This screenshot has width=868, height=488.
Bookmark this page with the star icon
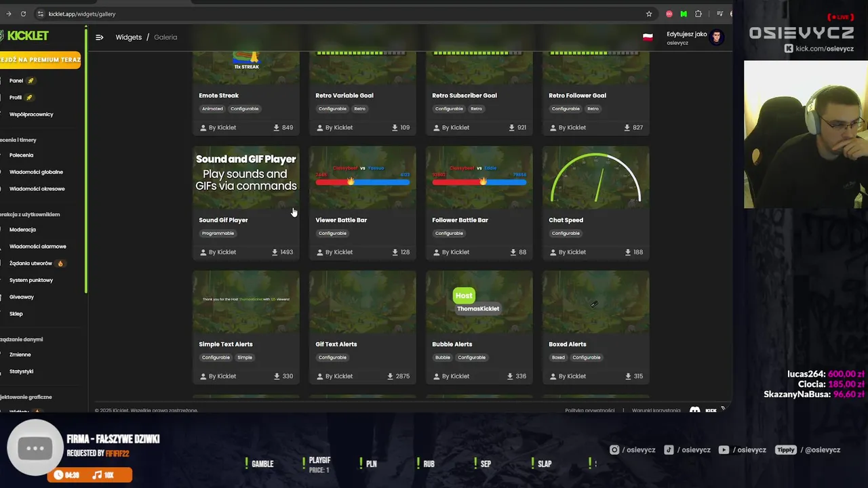point(649,14)
